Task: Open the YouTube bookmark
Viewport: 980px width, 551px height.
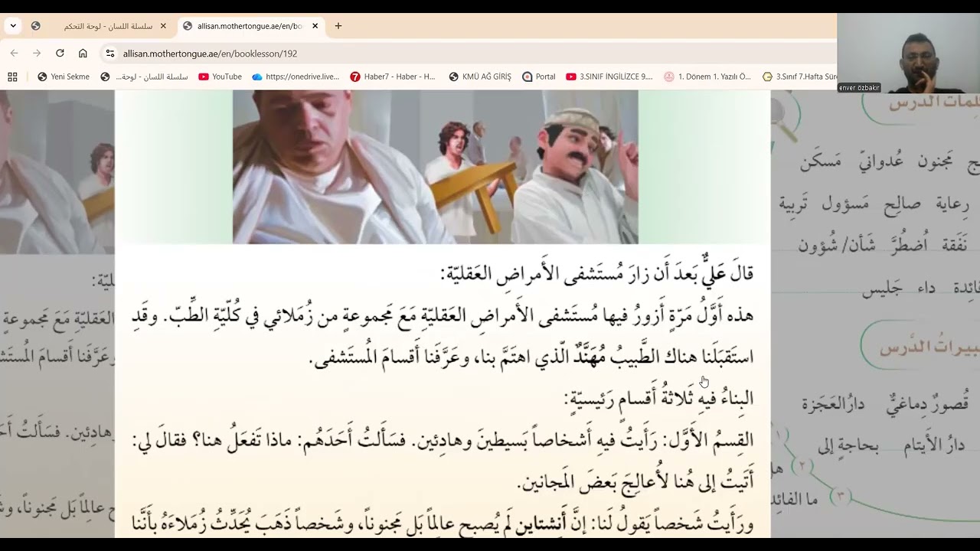Action: (x=220, y=77)
